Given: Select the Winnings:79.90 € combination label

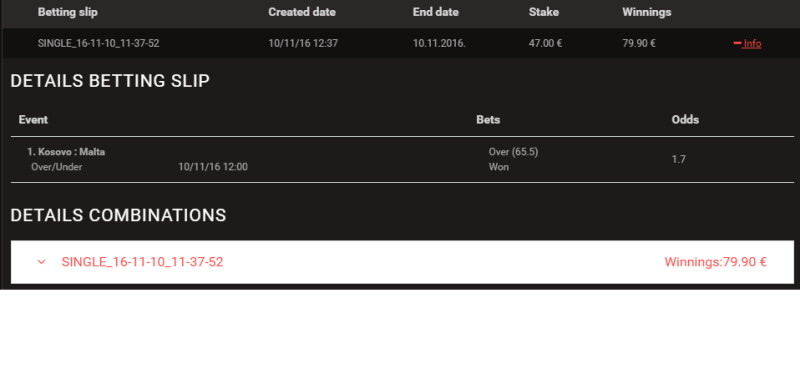Looking at the screenshot, I should pyautogui.click(x=715, y=262).
